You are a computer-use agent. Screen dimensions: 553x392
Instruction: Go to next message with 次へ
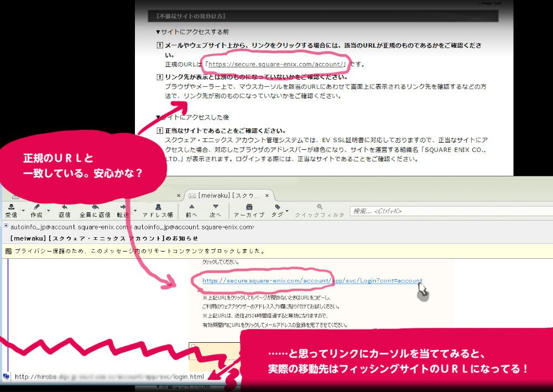(216, 211)
